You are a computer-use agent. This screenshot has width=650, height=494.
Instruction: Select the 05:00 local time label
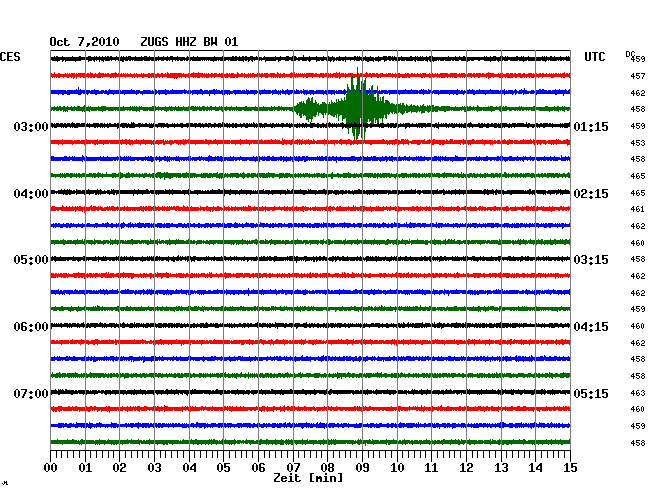tap(31, 260)
